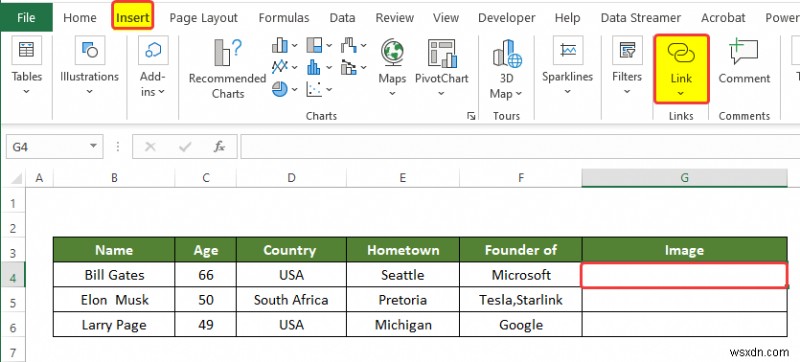Select cell containing Larry Page
Viewport: 800px width, 362px height.
click(x=114, y=325)
